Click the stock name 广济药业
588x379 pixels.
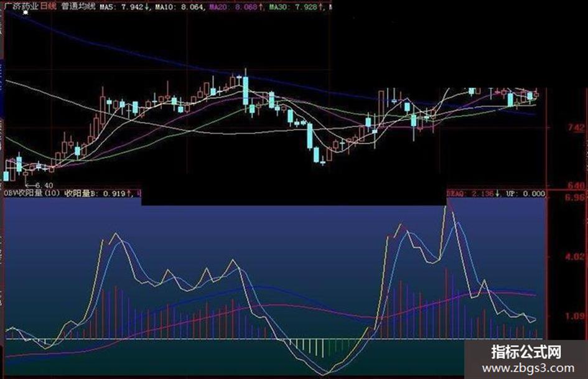point(21,6)
